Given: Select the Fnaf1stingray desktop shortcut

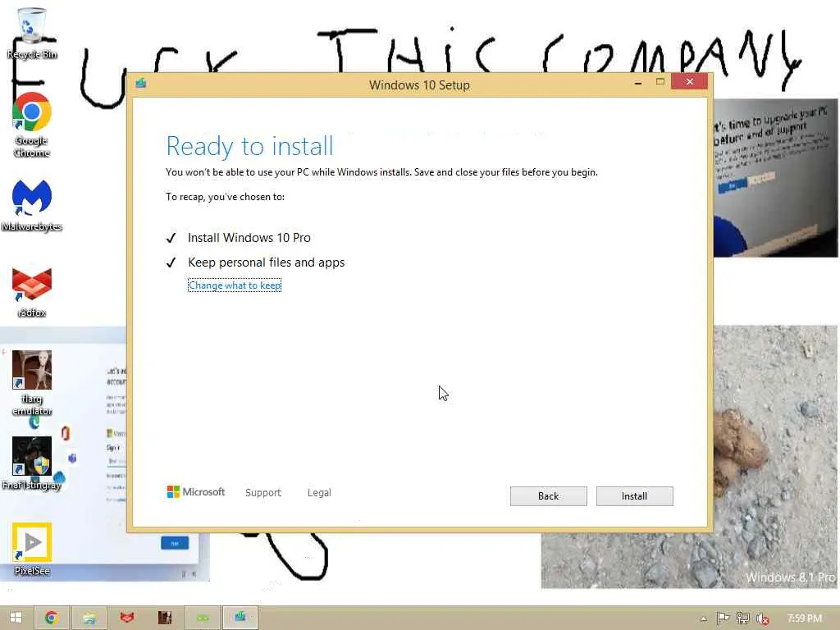Looking at the screenshot, I should coord(32,463).
